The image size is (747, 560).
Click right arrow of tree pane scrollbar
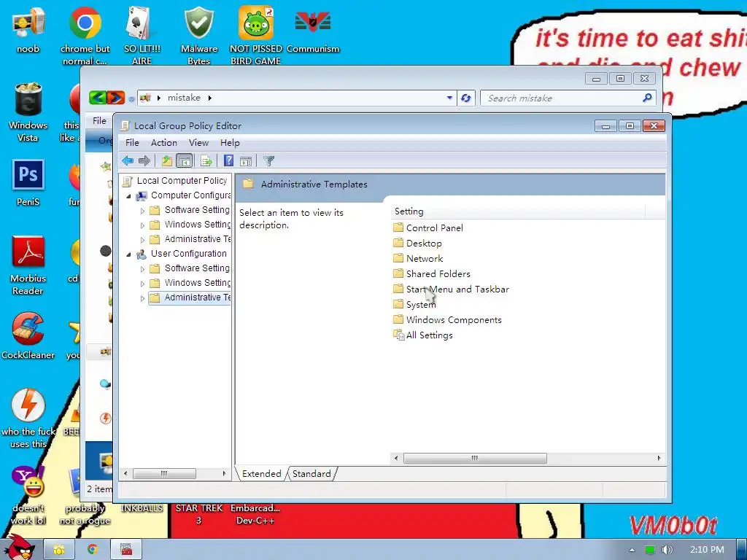[x=224, y=473]
